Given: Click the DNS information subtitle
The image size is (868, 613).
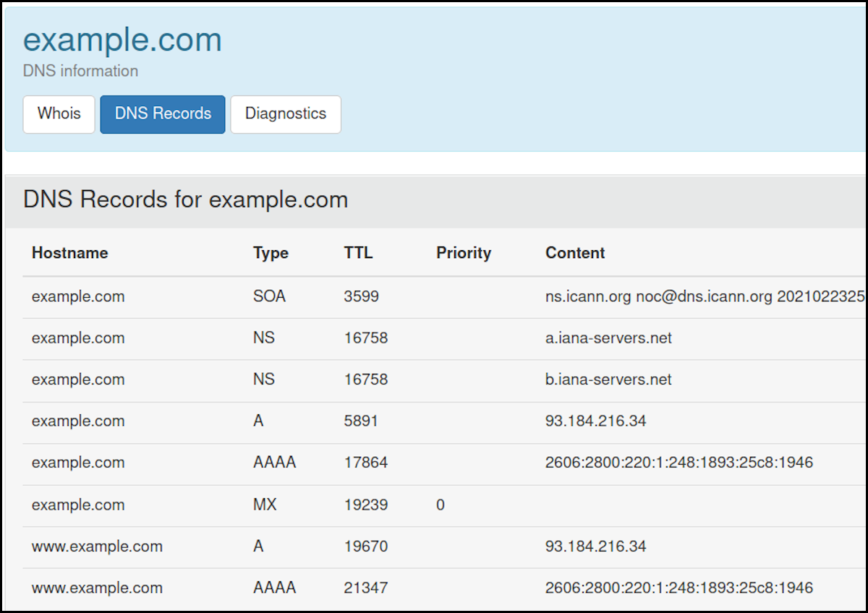Looking at the screenshot, I should pyautogui.click(x=80, y=71).
